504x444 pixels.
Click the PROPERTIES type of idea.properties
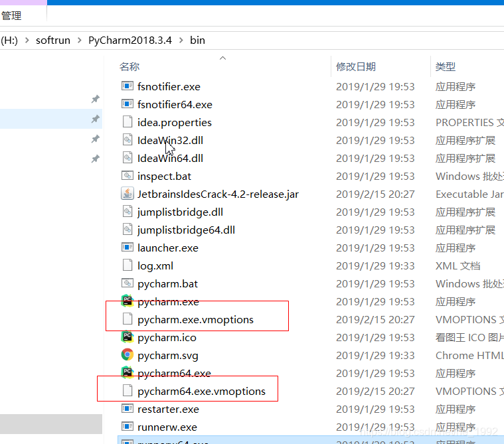pyautogui.click(x=469, y=122)
